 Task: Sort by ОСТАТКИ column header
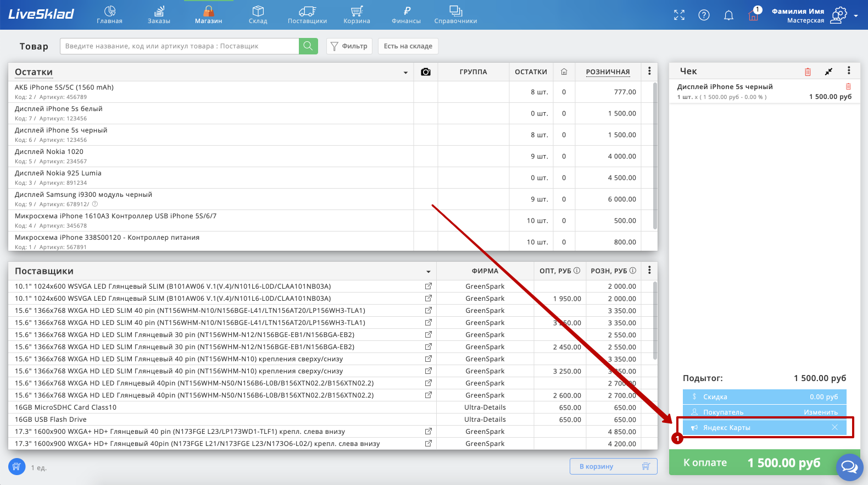(531, 72)
